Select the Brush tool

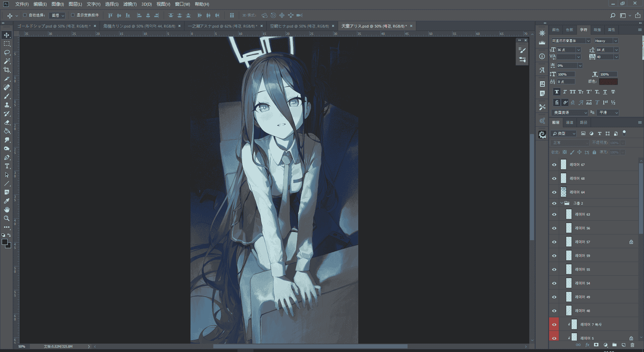[x=7, y=96]
